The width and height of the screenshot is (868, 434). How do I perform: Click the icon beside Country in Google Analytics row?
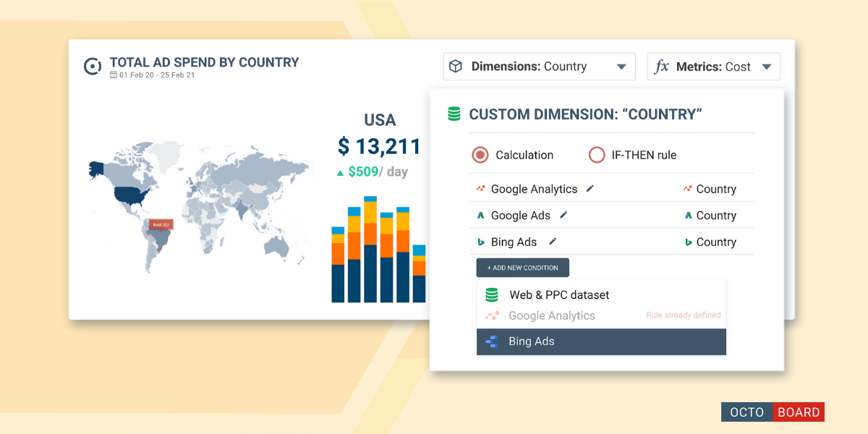(687, 189)
